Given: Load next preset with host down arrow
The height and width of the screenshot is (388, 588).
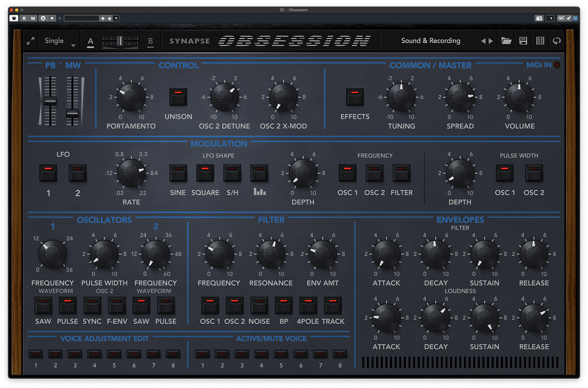Looking at the screenshot, I should [x=110, y=18].
